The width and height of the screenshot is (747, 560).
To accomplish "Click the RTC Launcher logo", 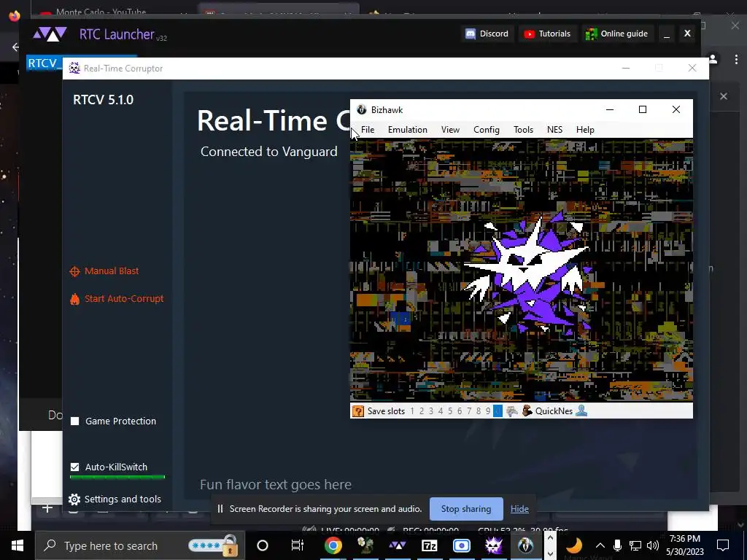I will pos(50,34).
